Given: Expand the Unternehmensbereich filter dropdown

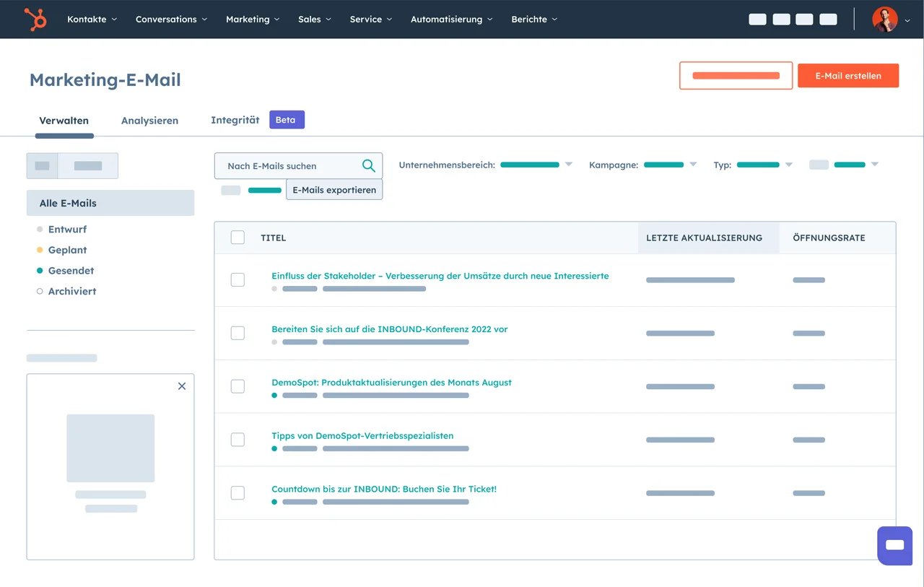Looking at the screenshot, I should point(568,165).
